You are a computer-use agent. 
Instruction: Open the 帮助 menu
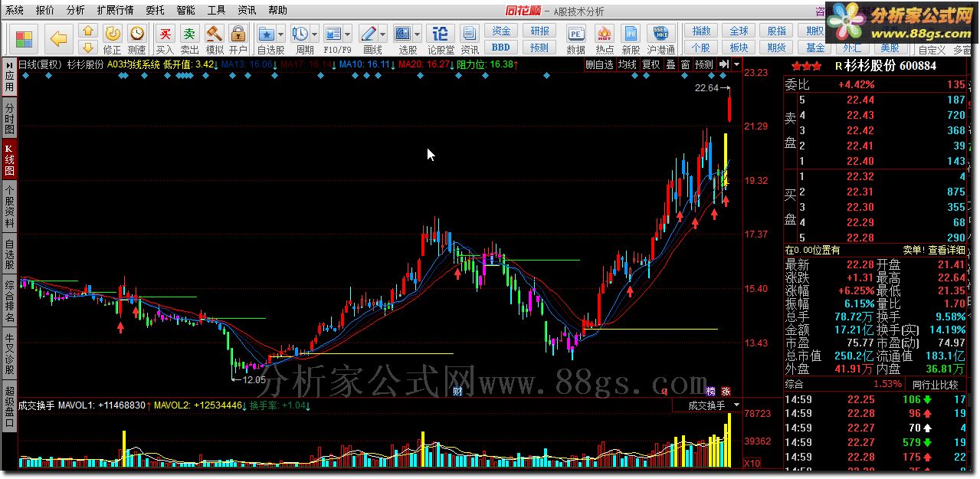(277, 10)
